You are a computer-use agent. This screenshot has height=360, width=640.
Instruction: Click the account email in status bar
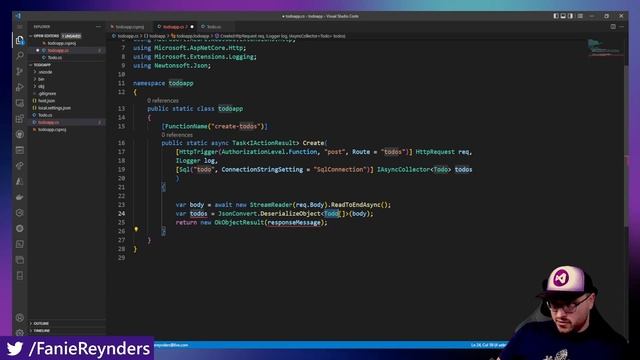tap(172, 345)
